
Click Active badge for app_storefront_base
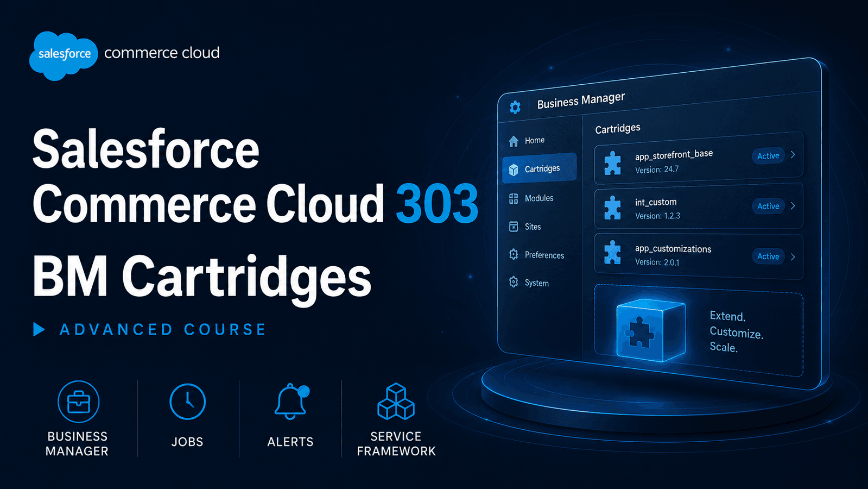(x=768, y=156)
